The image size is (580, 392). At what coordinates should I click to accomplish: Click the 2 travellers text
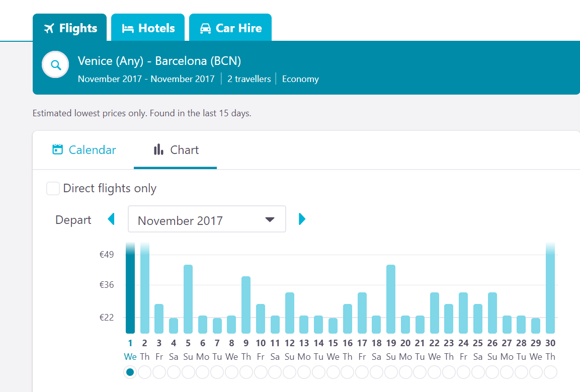tap(248, 79)
